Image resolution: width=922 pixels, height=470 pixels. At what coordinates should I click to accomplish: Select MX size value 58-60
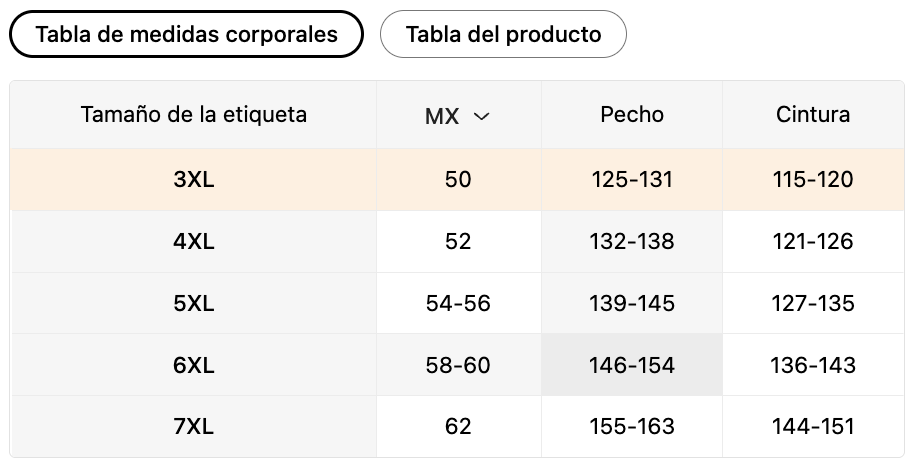458,365
